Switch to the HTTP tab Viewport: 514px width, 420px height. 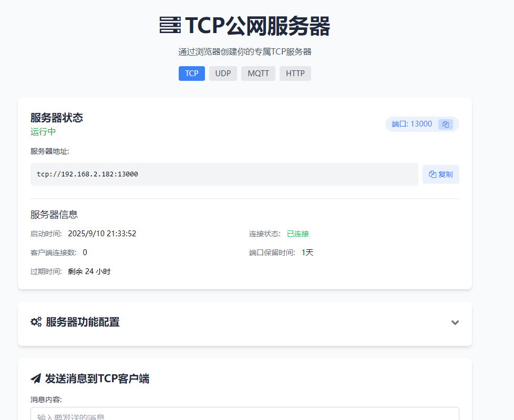tap(295, 73)
